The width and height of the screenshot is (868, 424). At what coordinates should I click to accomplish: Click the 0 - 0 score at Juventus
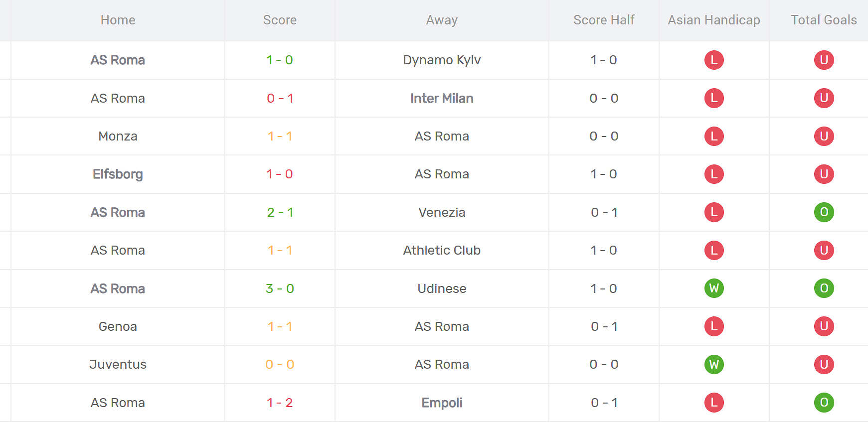(280, 365)
